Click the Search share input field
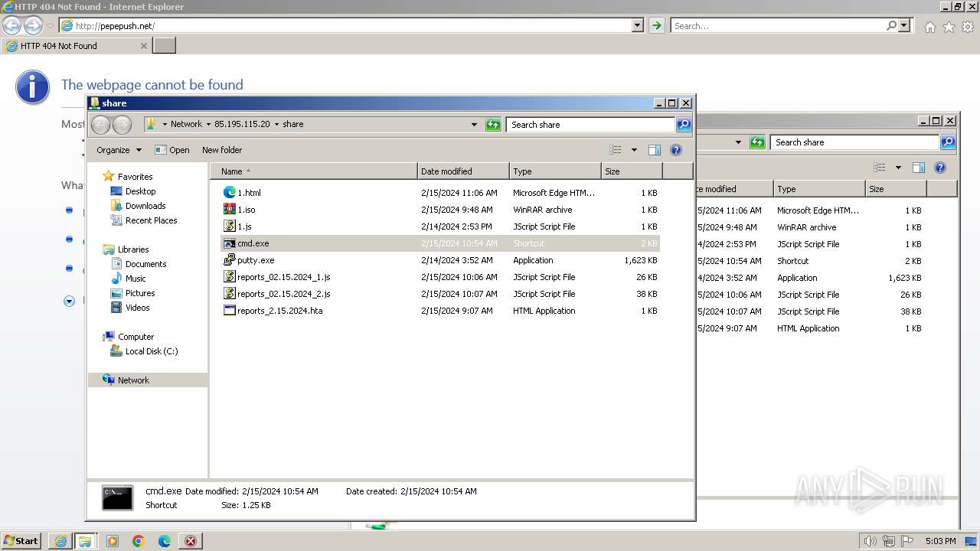Screen dimensions: 980x551 [x=590, y=124]
